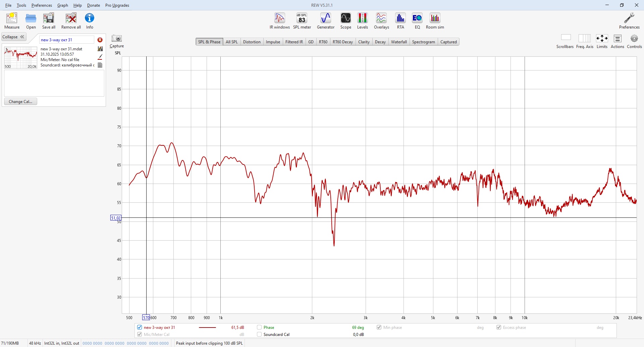Select the measurement thumbnail graph

click(x=20, y=58)
